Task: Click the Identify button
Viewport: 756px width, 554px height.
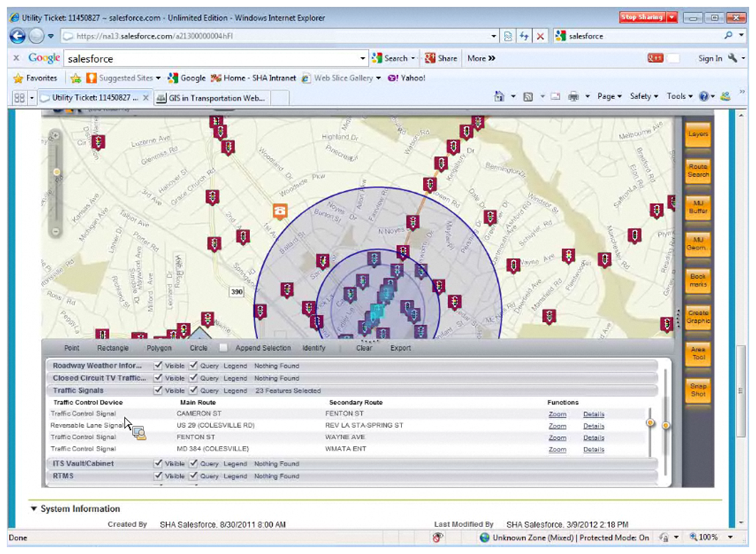Action: pos(314,348)
